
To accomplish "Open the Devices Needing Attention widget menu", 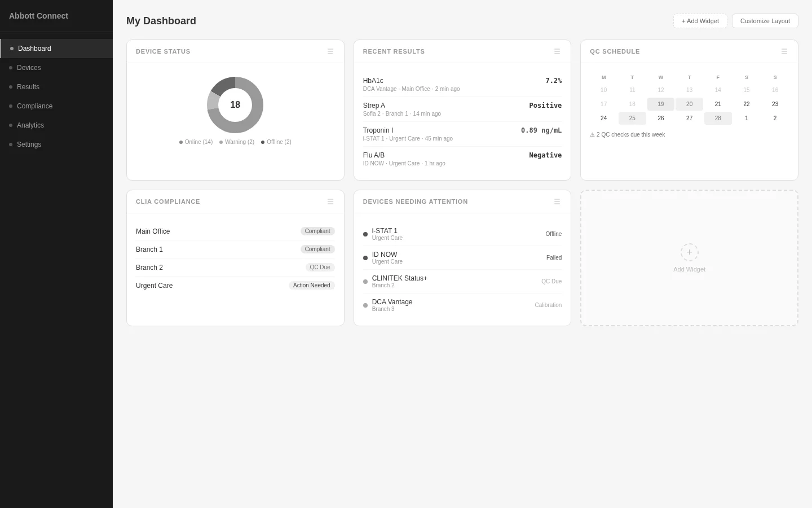I will pyautogui.click(x=557, y=202).
